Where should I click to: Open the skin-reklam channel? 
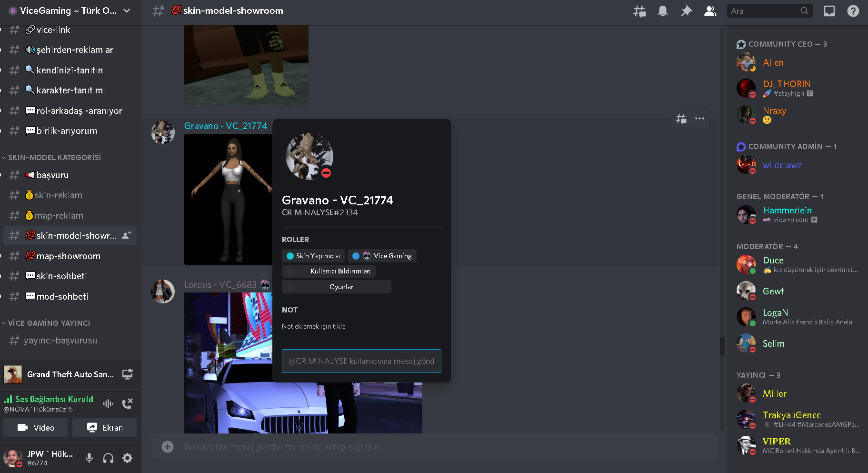[x=70, y=195]
